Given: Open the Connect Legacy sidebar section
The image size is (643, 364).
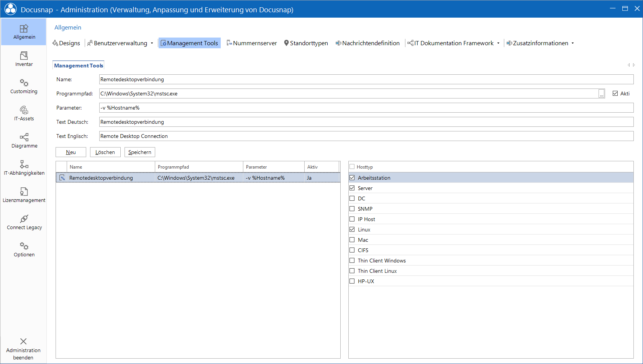Looking at the screenshot, I should point(24,222).
